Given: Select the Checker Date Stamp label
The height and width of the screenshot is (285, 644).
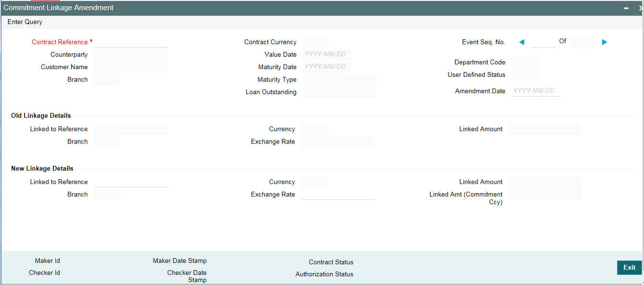Looking at the screenshot, I should tap(187, 276).
